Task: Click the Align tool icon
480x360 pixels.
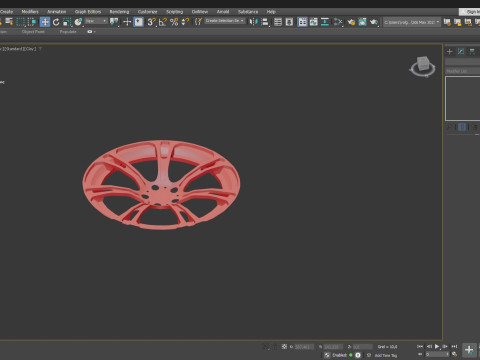Action: [265, 22]
